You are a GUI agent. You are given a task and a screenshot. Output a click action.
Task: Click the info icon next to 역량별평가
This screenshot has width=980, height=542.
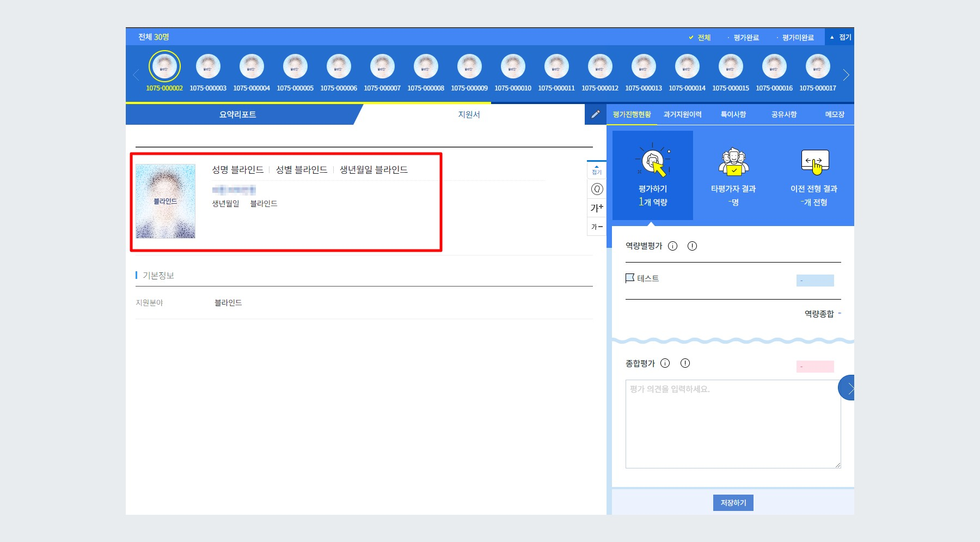coord(673,246)
